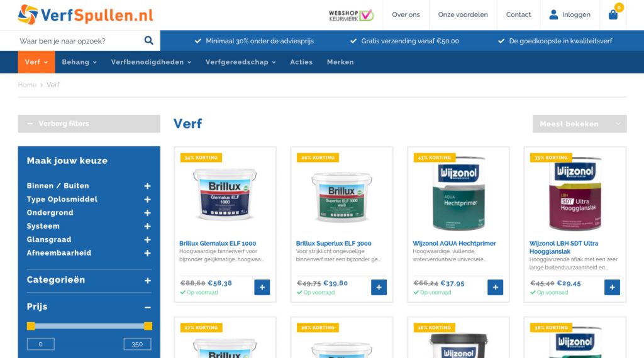Click the search magnifier icon
The width and height of the screenshot is (644, 358).
click(148, 40)
